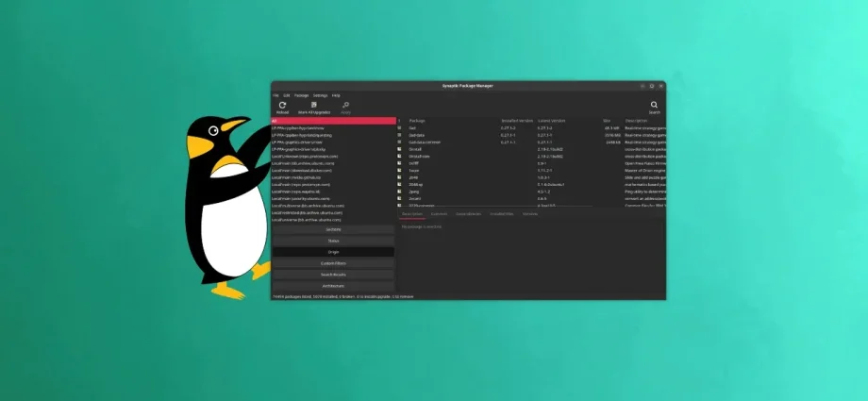Select the 1oom package name
This screenshot has width=868, height=401.
(413, 171)
